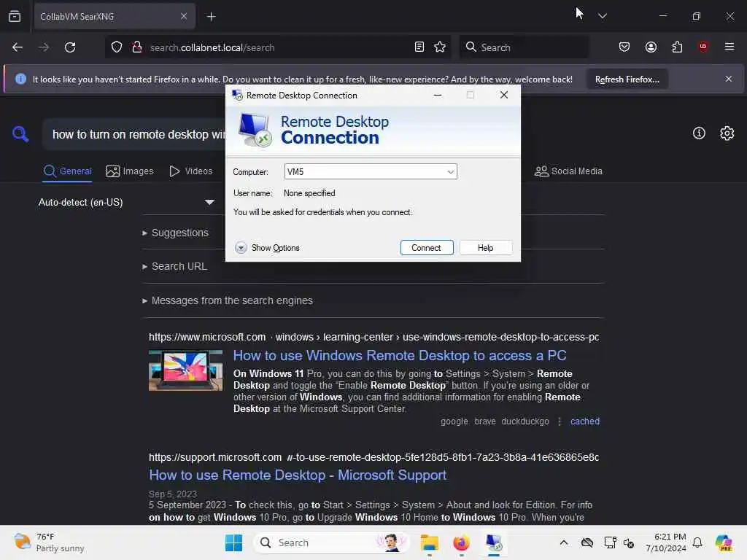Image resolution: width=747 pixels, height=560 pixels.
Task: Click the Firefox taskbar icon
Action: [461, 542]
